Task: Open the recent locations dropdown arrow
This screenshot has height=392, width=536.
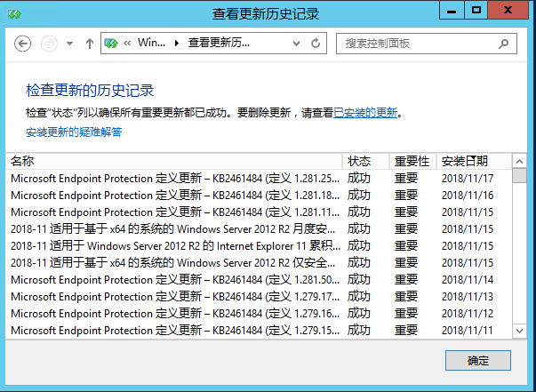Action: coord(69,44)
